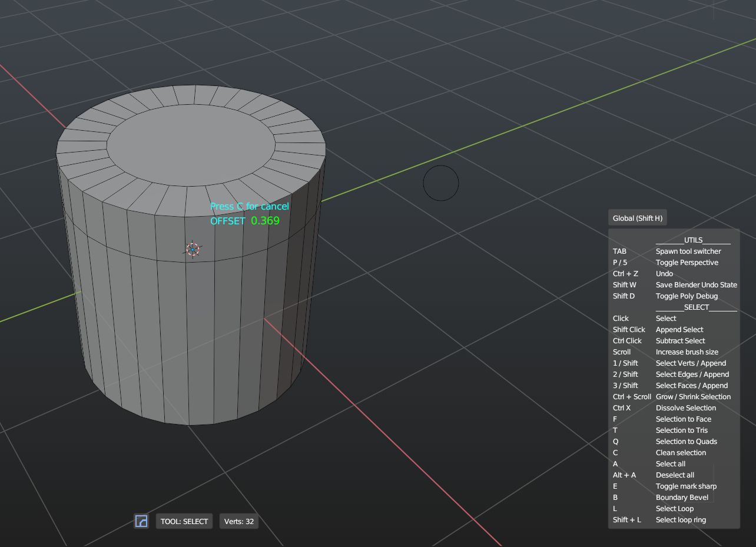
Task: Click the Verts: 32 counter
Action: 238,521
